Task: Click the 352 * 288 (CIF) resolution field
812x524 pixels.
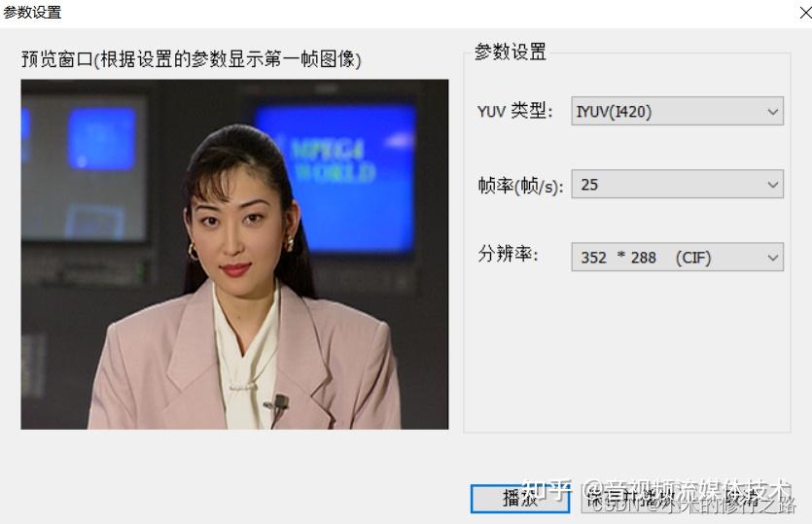Action: [x=678, y=258]
